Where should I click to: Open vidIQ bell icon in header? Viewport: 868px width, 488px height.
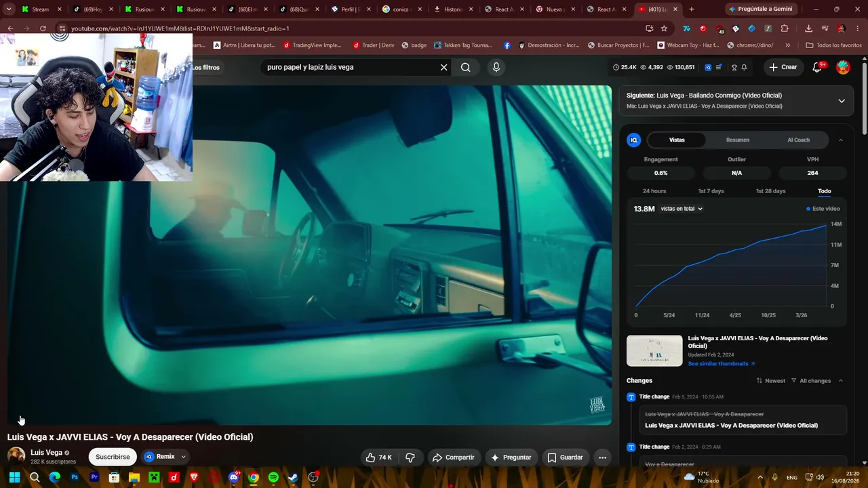744,67
